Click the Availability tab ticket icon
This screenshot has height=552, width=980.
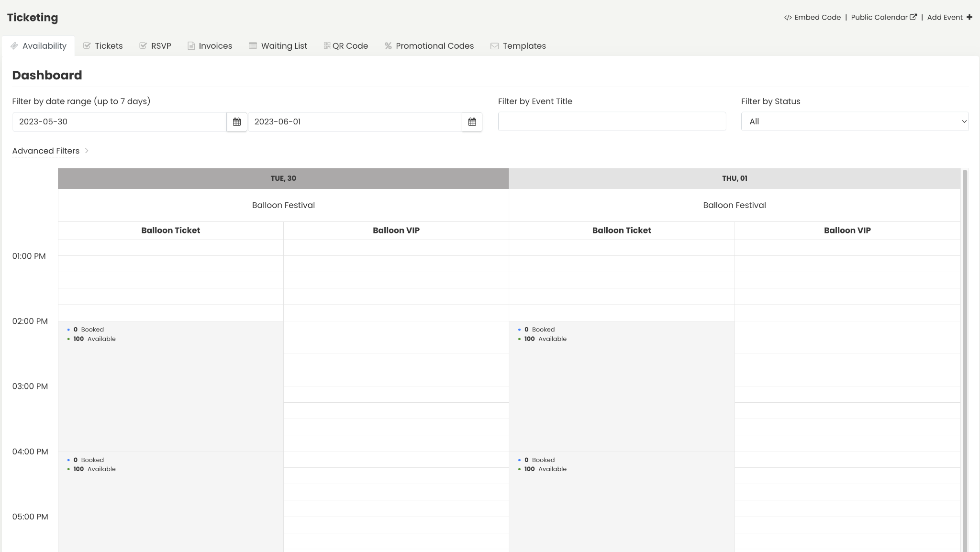(x=14, y=46)
